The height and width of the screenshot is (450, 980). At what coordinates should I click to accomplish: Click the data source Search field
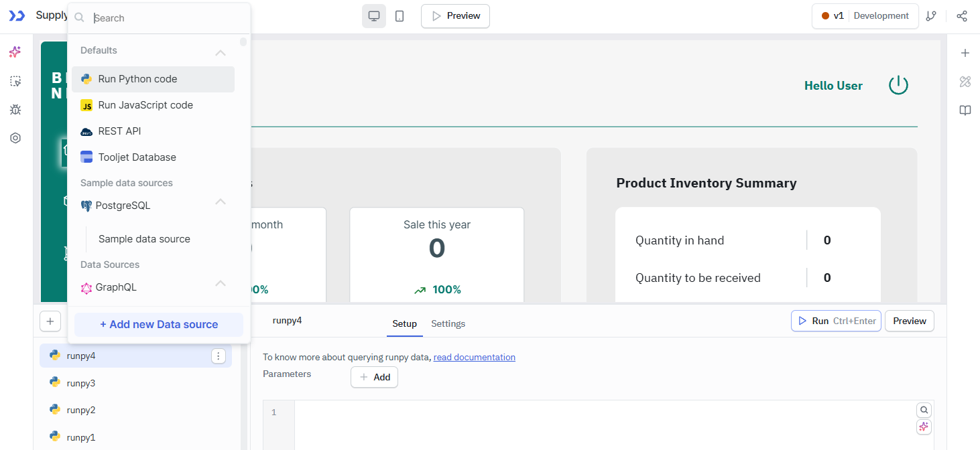click(x=168, y=18)
